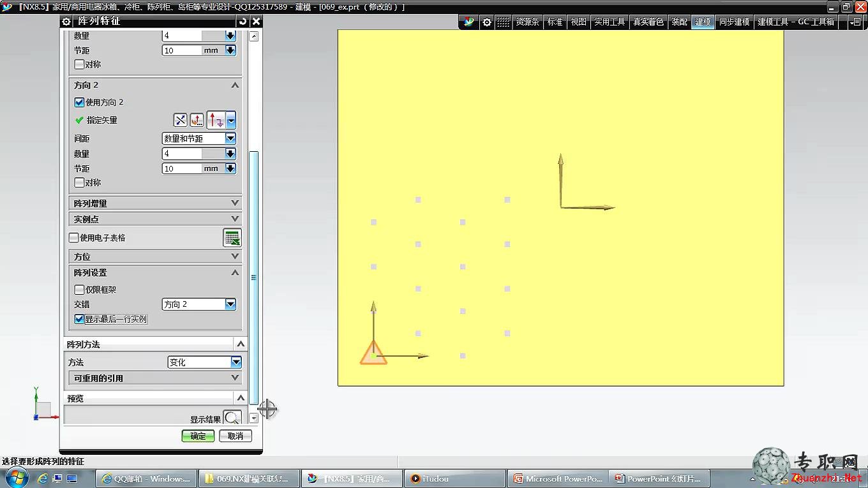This screenshot has width=868, height=488.
Task: Open the 建模工具 - GC工具箱 tab
Action: (x=796, y=22)
